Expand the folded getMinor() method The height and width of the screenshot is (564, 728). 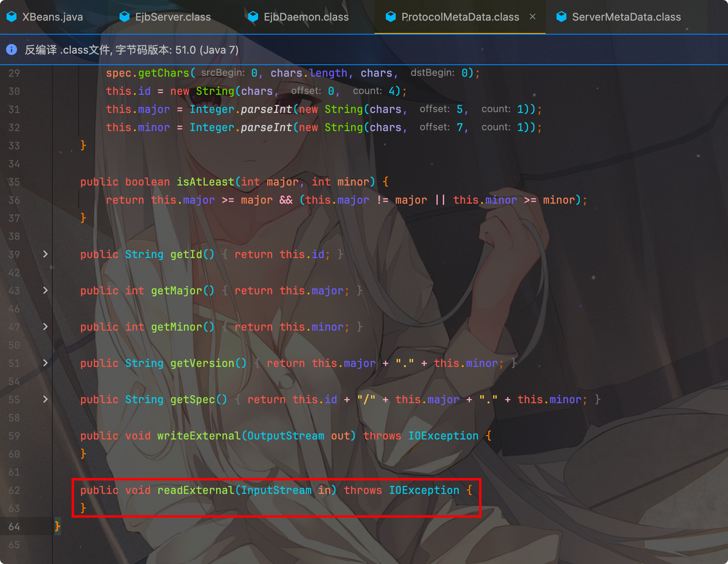click(x=45, y=327)
